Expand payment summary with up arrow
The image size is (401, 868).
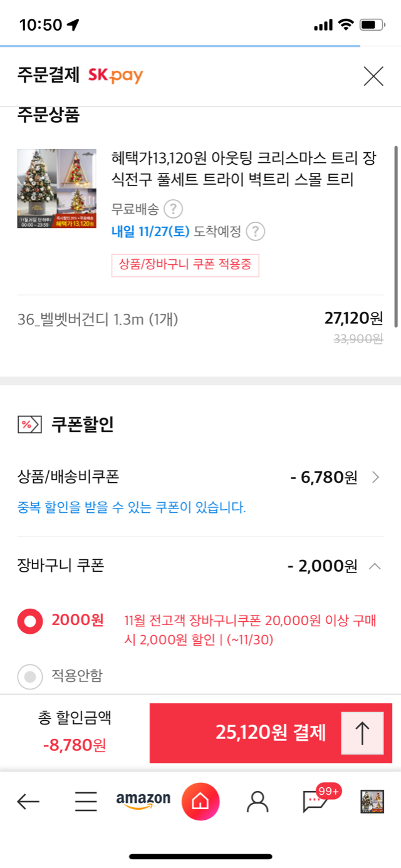tap(363, 733)
